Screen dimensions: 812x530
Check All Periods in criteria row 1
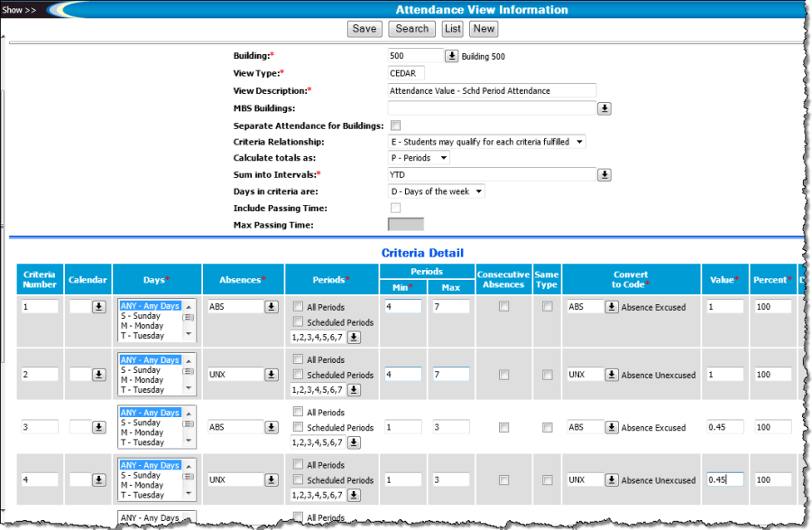pyautogui.click(x=299, y=307)
